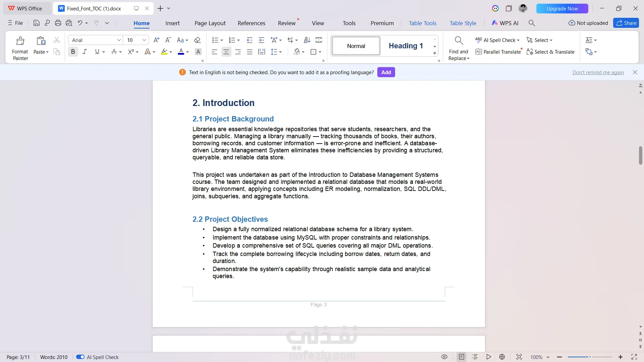Click the search icon next to WPS AI

coord(532,23)
